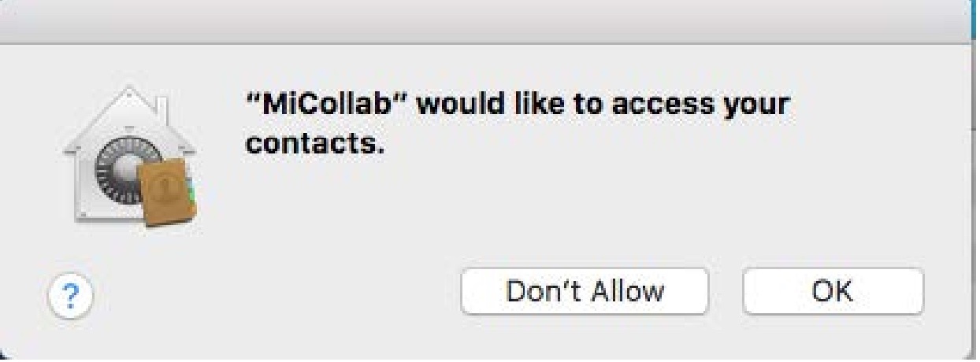Click the bold permission request message text

pos(517,124)
